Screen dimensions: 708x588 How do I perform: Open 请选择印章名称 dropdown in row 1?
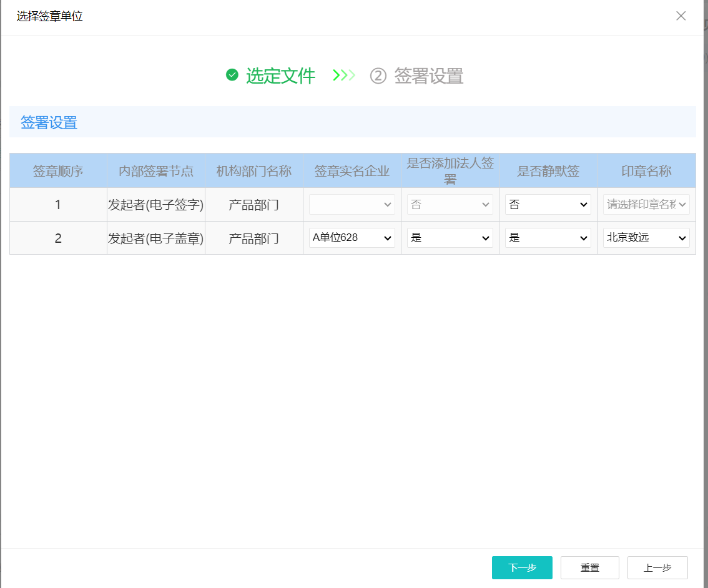(646, 205)
